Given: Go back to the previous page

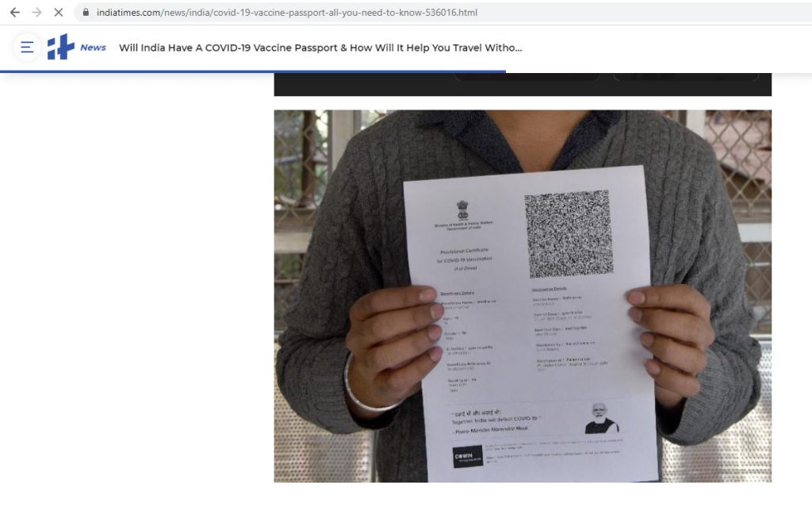Looking at the screenshot, I should click(x=15, y=13).
